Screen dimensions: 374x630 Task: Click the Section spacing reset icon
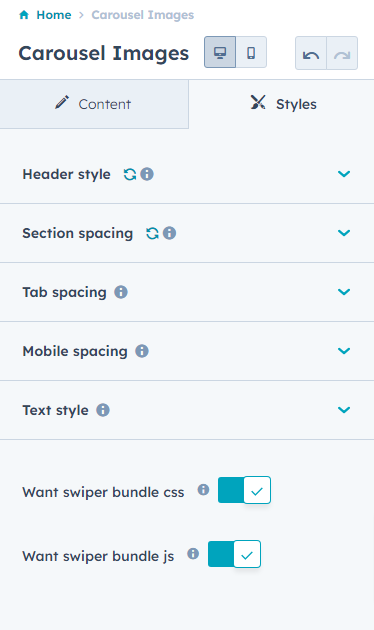[152, 233]
